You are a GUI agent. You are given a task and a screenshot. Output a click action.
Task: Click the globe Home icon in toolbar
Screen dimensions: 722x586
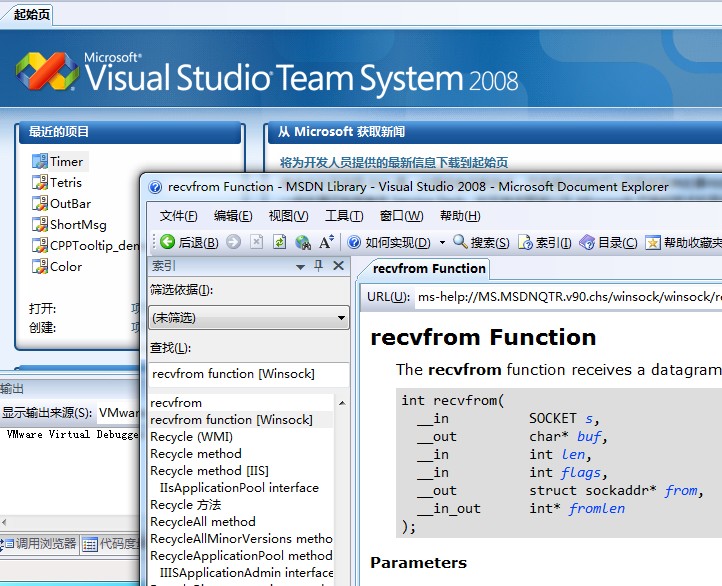pyautogui.click(x=303, y=242)
